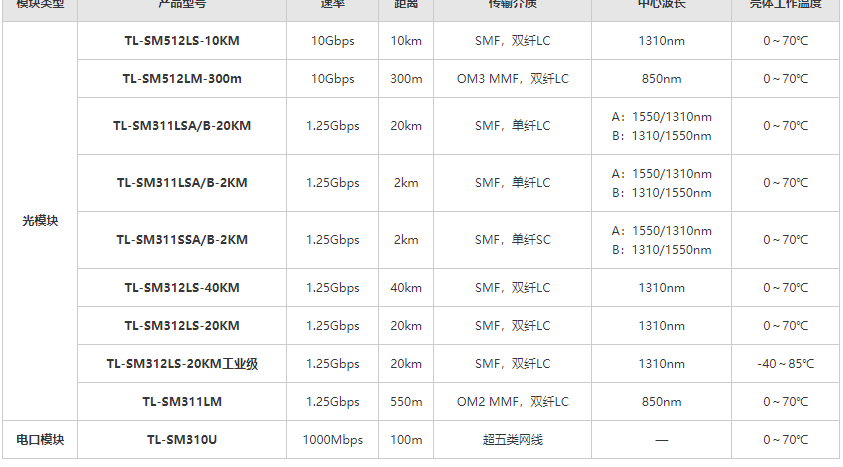Select the -40～85℃ temperature cell

point(785,364)
